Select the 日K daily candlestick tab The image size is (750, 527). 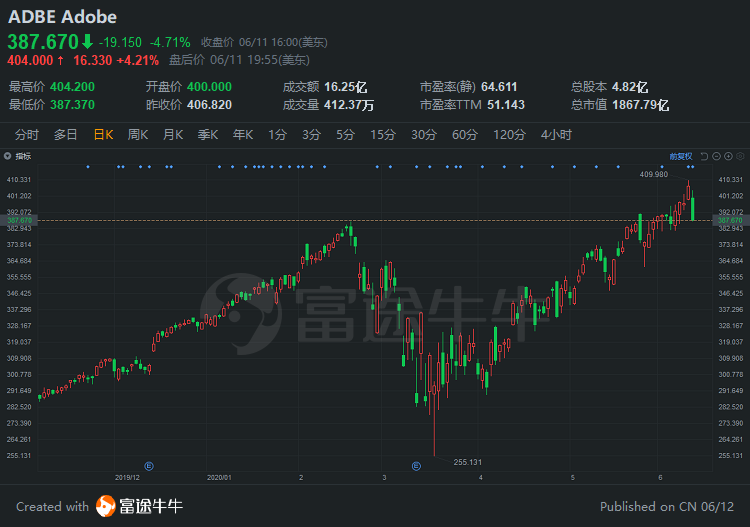pyautogui.click(x=103, y=135)
